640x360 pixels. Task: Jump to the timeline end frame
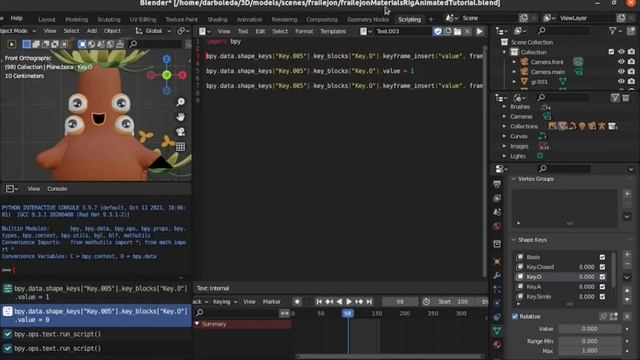coord(369,302)
